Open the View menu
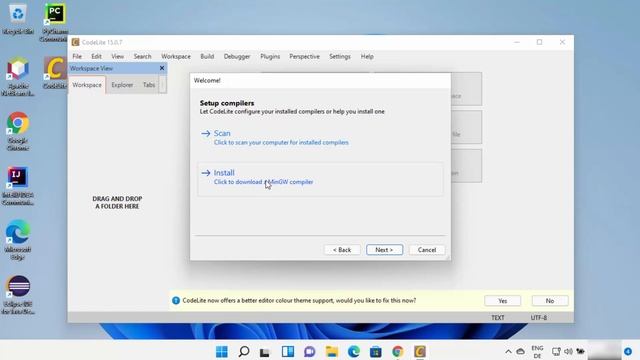640x360 pixels. tap(117, 56)
